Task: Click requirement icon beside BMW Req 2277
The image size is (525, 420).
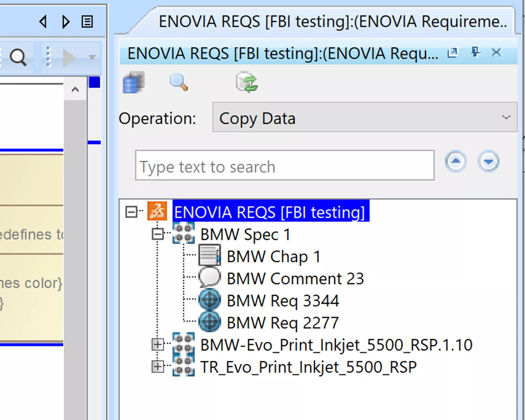Action: [210, 321]
